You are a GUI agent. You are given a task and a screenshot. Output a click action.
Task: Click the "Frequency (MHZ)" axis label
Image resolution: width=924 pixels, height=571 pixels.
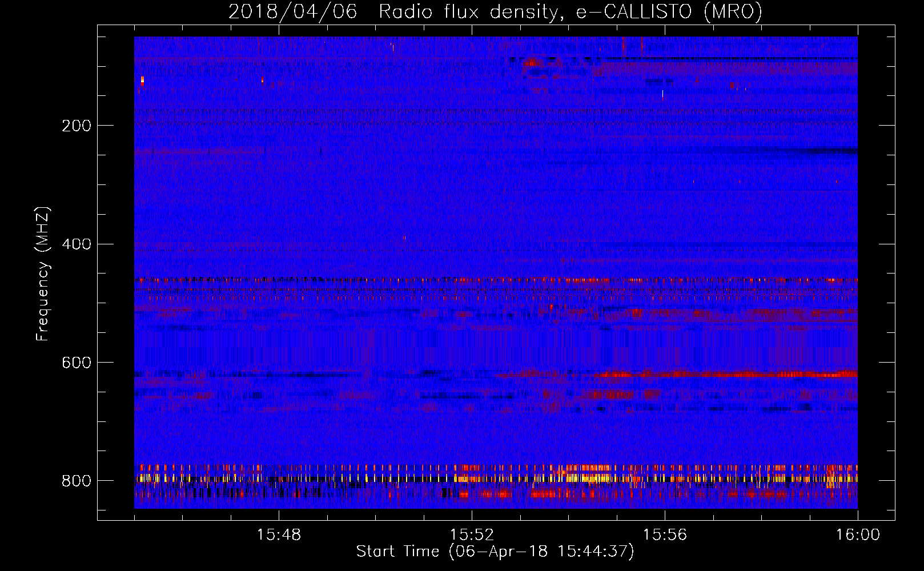tap(43, 274)
